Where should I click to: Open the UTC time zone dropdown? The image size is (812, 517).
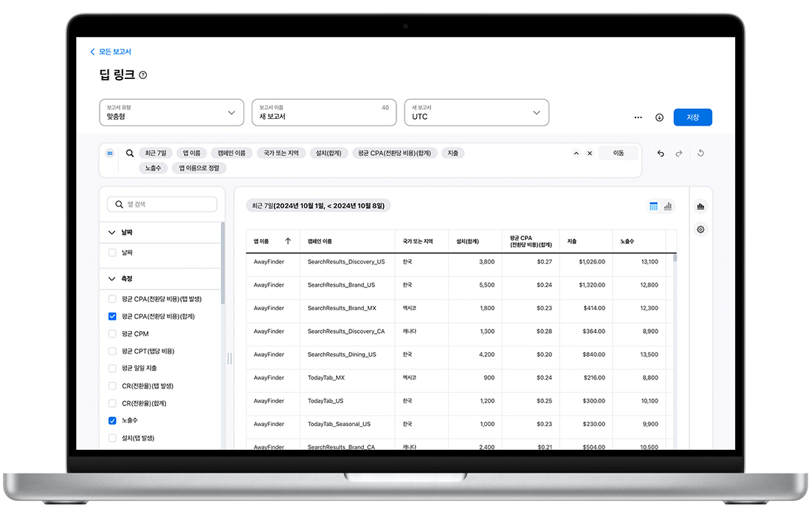476,112
